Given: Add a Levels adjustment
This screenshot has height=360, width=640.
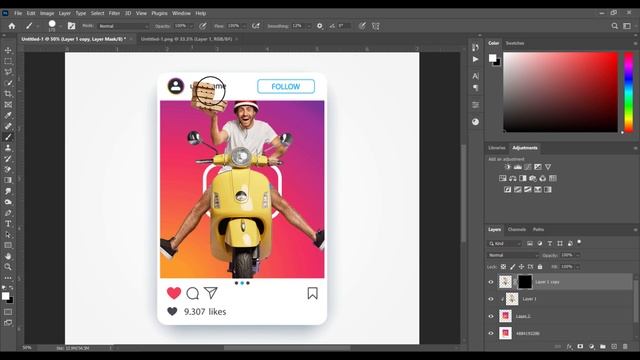Looking at the screenshot, I should click(x=518, y=167).
